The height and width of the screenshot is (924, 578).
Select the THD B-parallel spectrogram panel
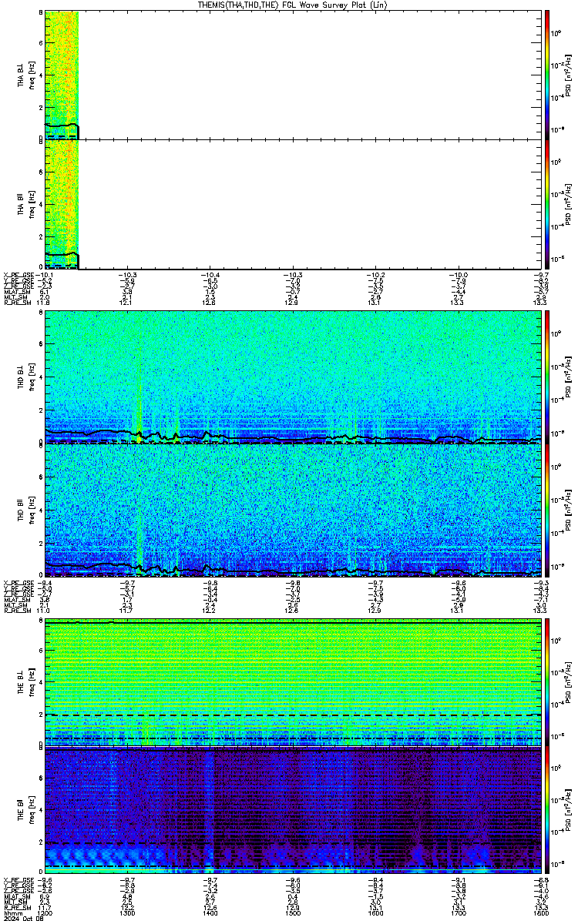click(291, 511)
